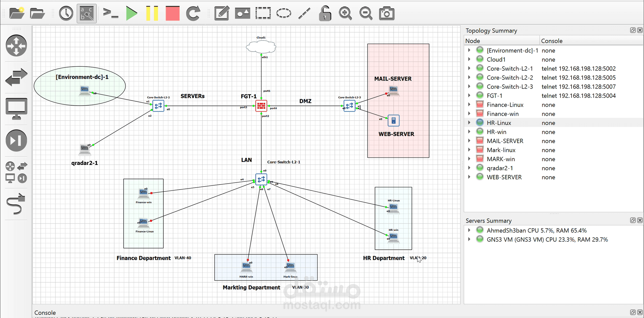
Task: Take a screenshot with camera icon
Action: point(387,13)
